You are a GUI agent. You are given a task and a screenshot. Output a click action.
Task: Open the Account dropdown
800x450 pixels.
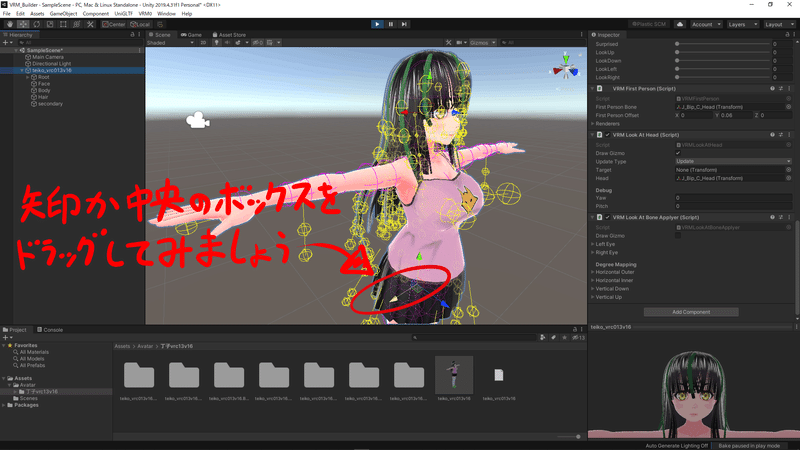click(x=706, y=24)
